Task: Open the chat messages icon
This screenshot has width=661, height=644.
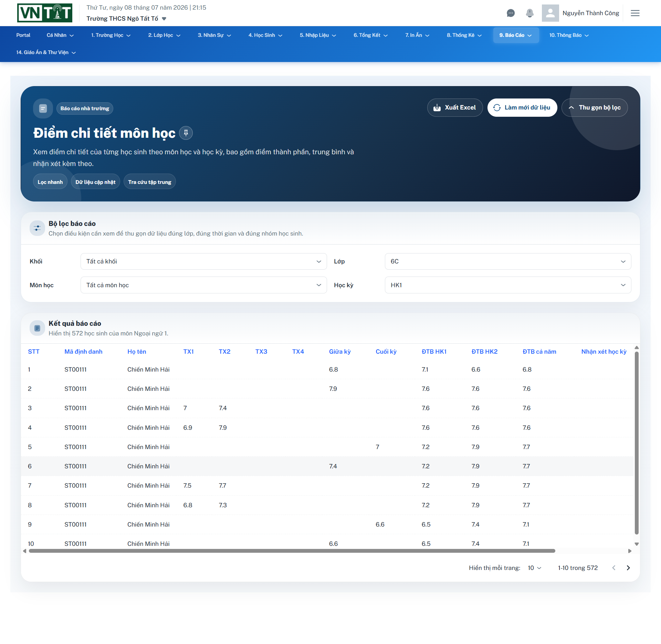Action: click(511, 13)
